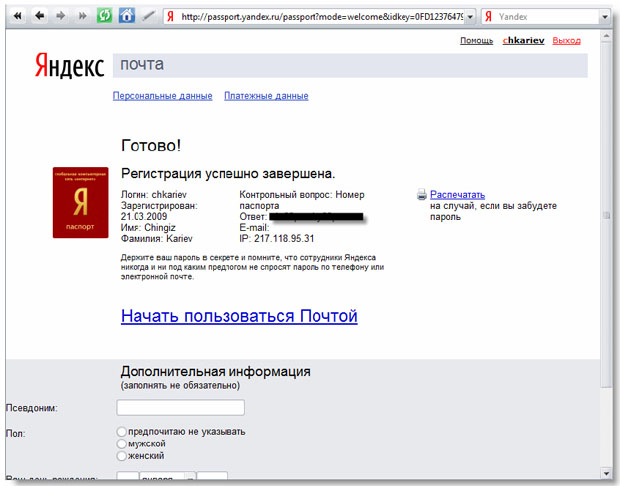Open the home page via house icon
The image size is (620, 486).
click(x=127, y=16)
